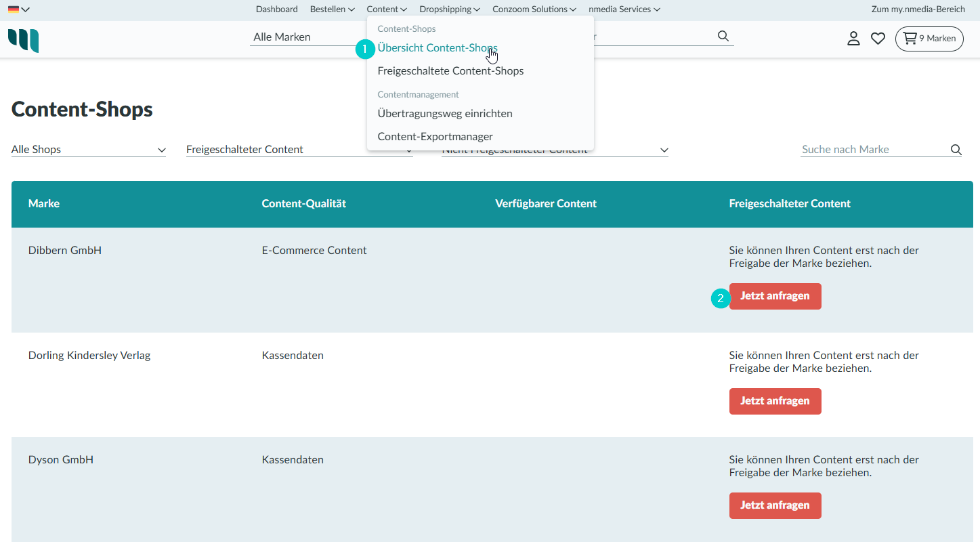
Task: Open Content-Exportmanager from menu
Action: (435, 137)
